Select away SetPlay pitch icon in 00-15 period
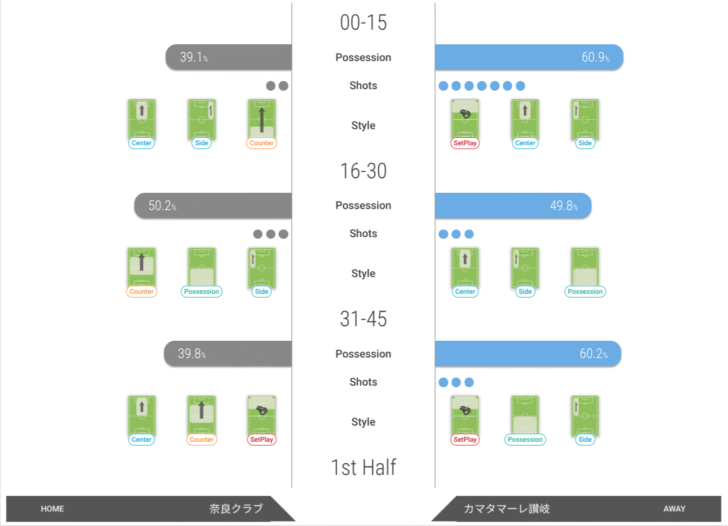The width and height of the screenshot is (728, 526). coord(465,120)
